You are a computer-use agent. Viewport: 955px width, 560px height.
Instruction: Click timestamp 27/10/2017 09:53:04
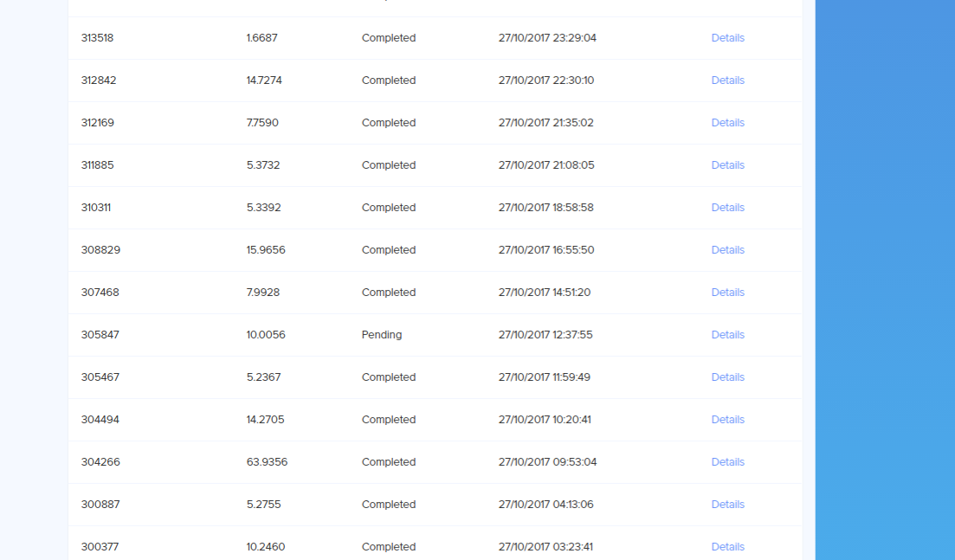point(547,462)
